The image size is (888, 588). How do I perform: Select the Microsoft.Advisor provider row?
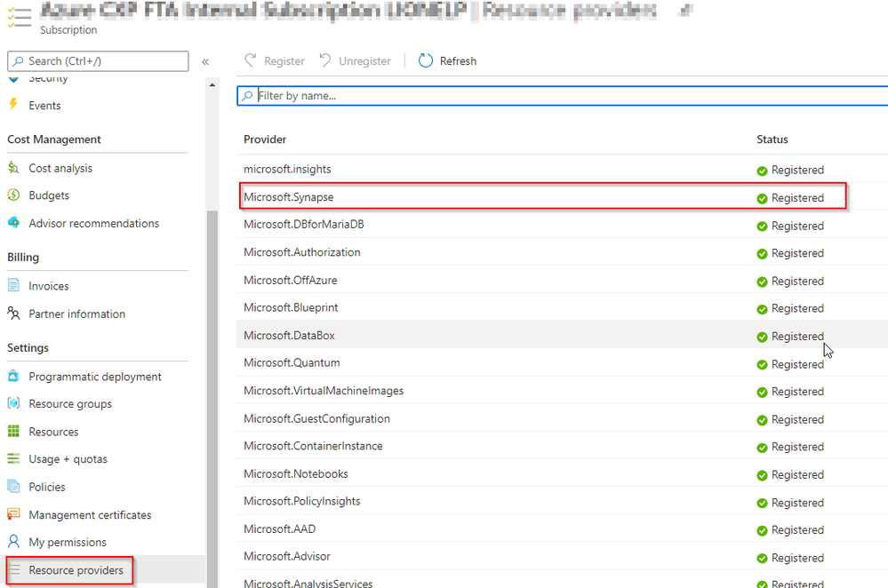[562, 556]
